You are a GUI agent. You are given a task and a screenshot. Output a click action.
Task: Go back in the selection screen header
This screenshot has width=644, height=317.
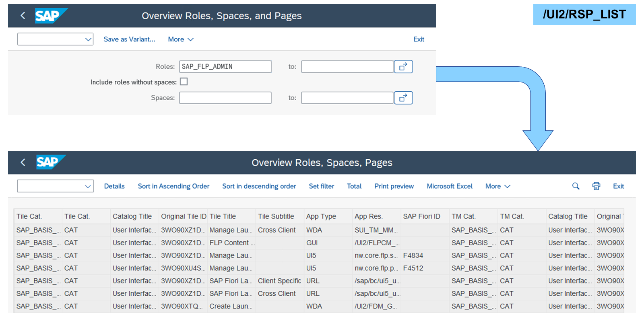pyautogui.click(x=23, y=16)
